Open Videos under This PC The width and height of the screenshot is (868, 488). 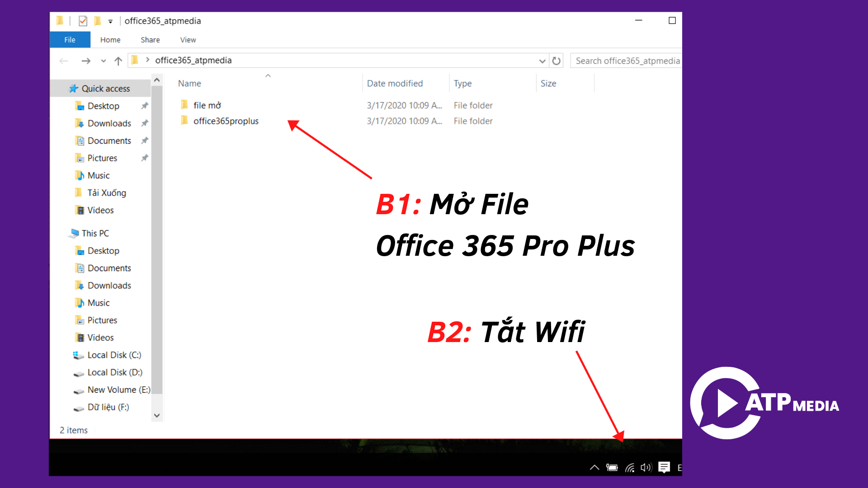(x=100, y=338)
